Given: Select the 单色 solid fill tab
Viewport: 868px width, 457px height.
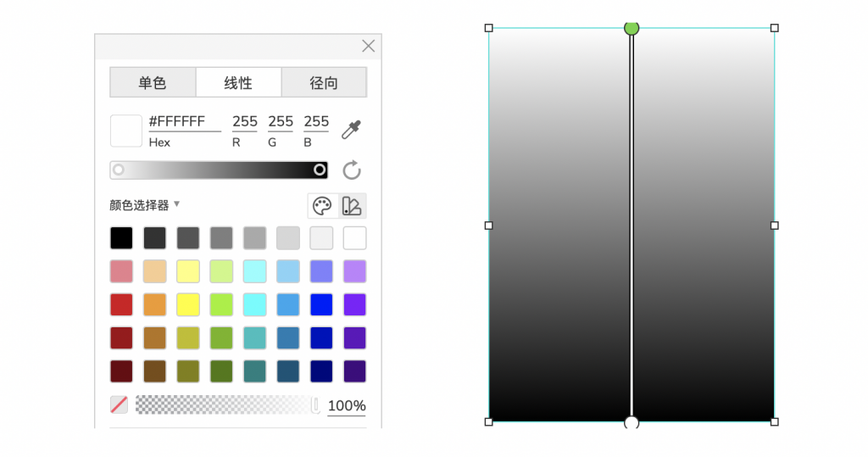Looking at the screenshot, I should point(153,83).
